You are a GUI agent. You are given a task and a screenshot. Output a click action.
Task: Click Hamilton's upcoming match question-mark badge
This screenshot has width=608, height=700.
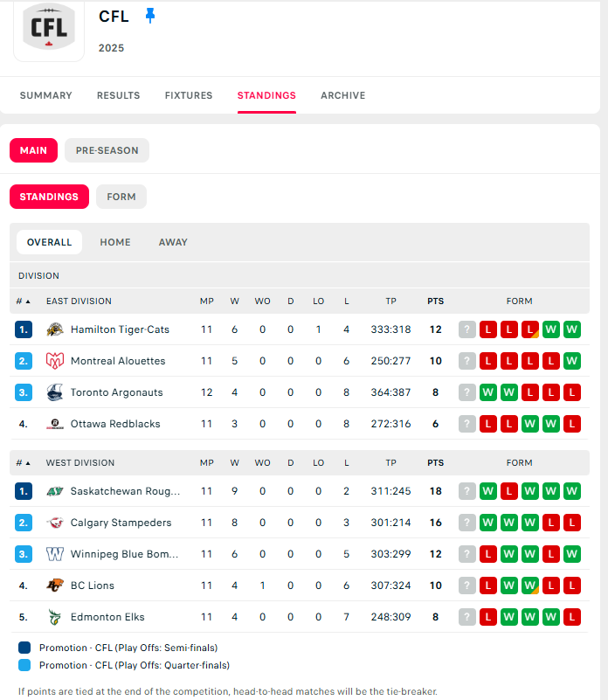[467, 329]
